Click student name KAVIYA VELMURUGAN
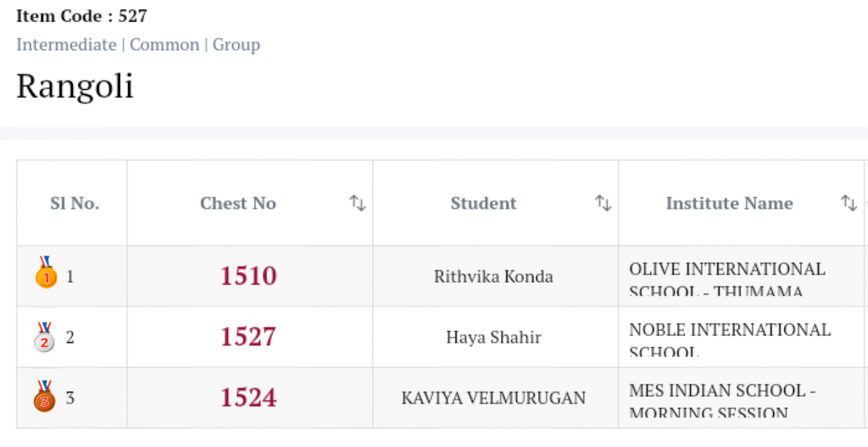Image resolution: width=868 pixels, height=447 pixels. [493, 398]
